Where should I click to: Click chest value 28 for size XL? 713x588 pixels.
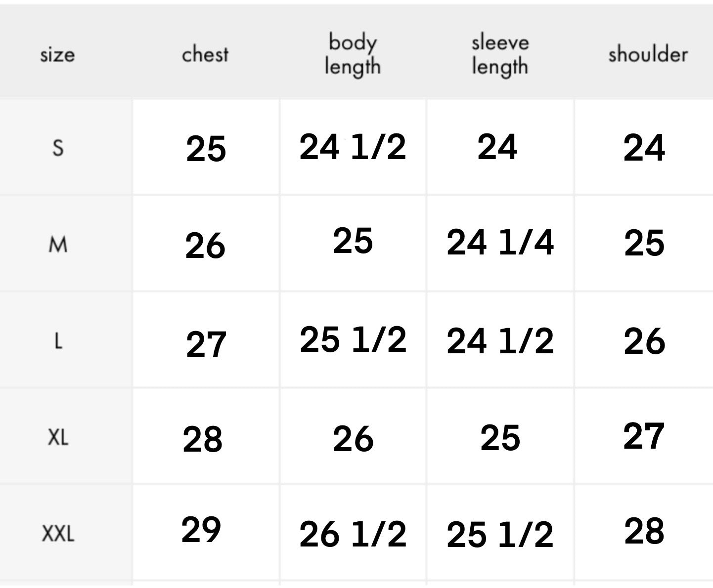(x=203, y=439)
